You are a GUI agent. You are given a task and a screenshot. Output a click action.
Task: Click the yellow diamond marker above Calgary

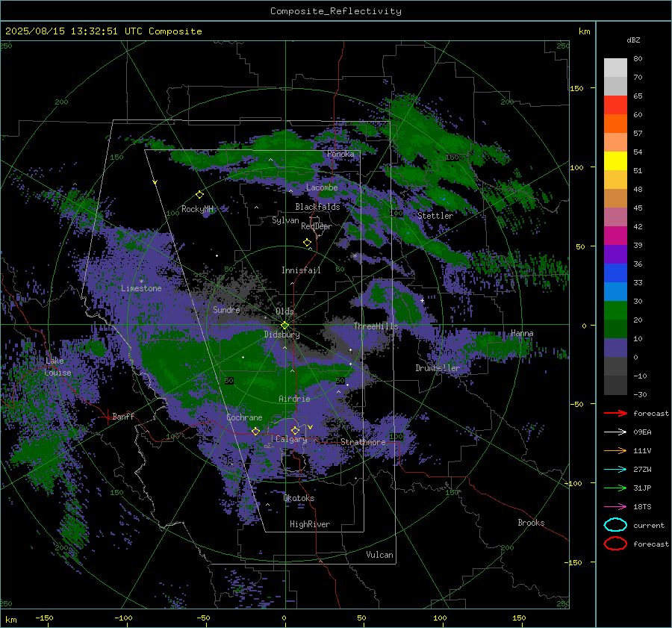tap(295, 430)
